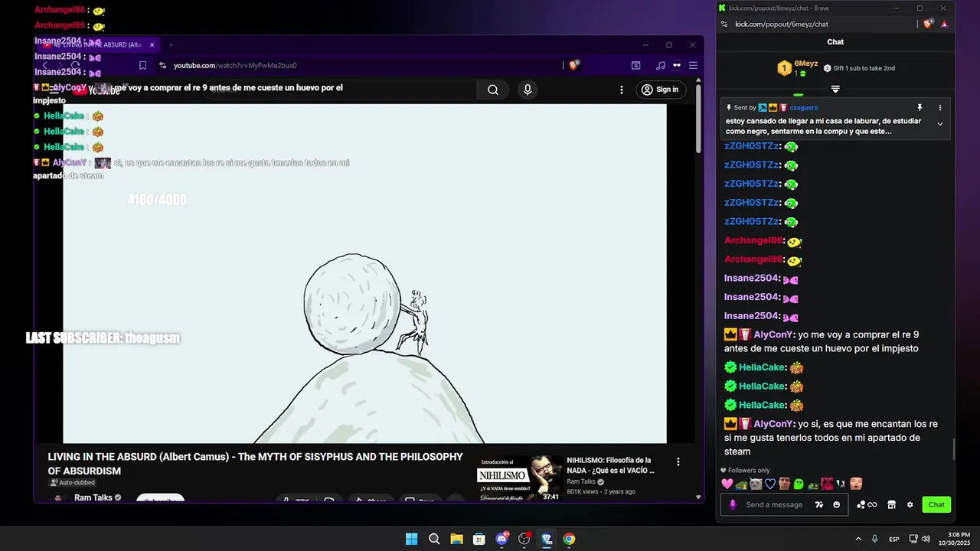Open Kick channel points infinity menu
The width and height of the screenshot is (980, 551).
(867, 504)
